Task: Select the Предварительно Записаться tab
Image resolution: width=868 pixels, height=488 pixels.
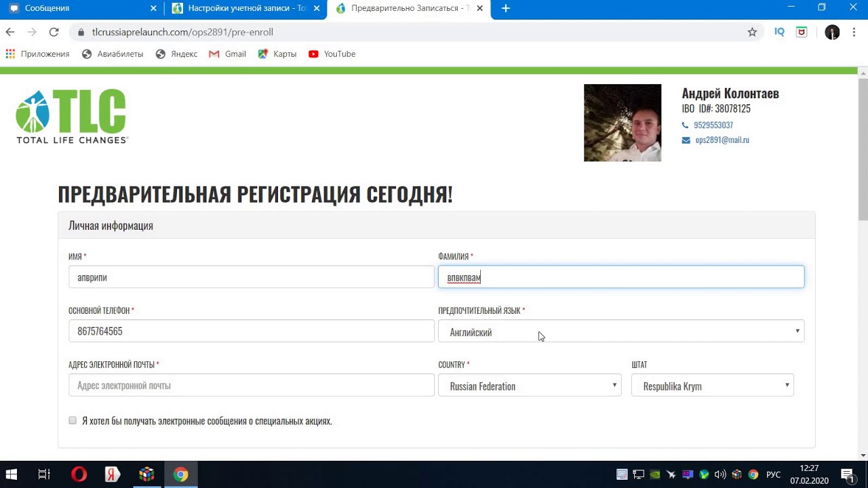Action: click(409, 8)
